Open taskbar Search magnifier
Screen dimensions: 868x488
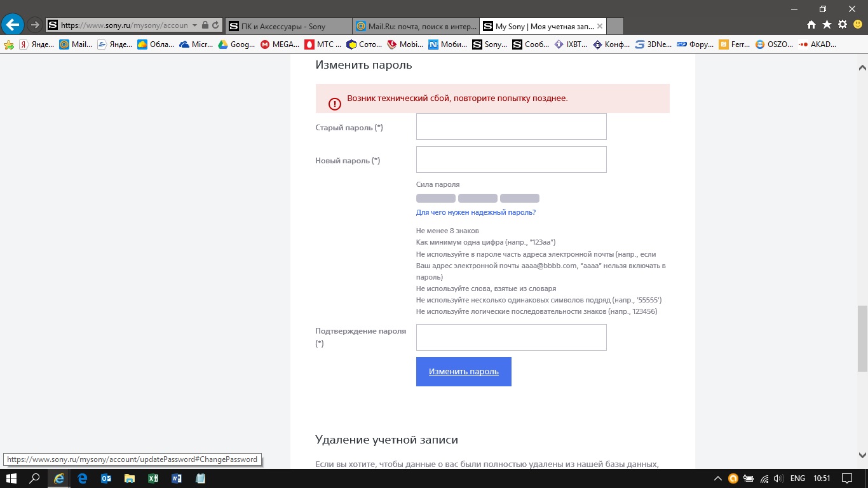pos(35,478)
